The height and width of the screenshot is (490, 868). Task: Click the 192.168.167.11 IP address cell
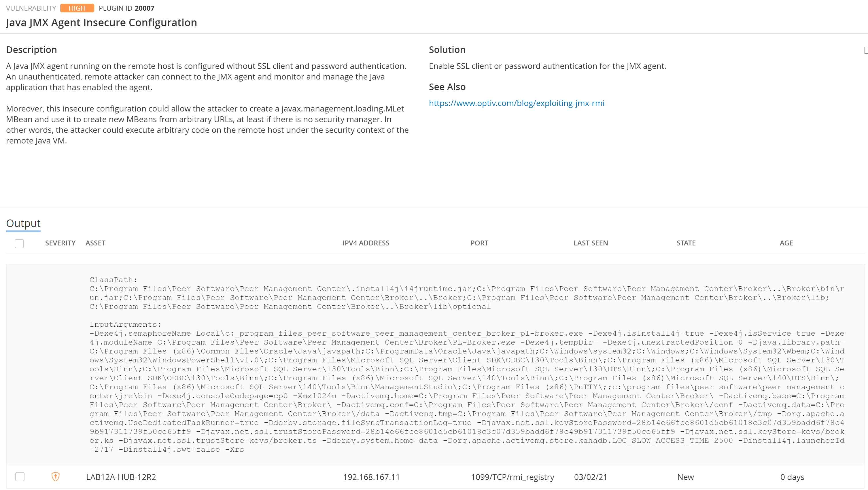coord(371,477)
